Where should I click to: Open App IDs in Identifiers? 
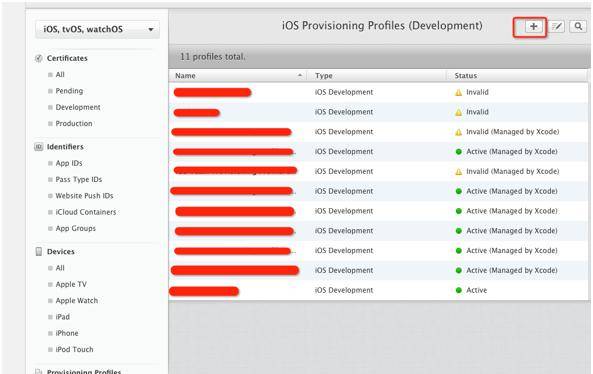(69, 163)
